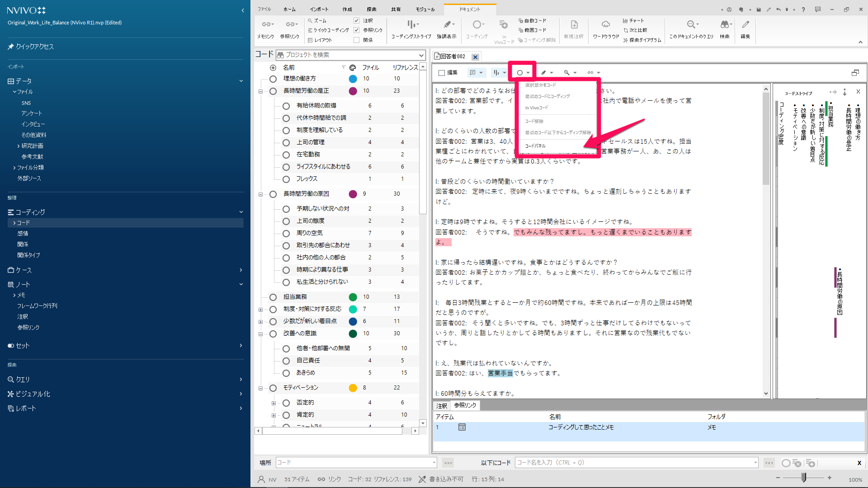868x488 pixels.
Task: Collapse the 長時間労働の是正 code node
Action: tap(260, 91)
